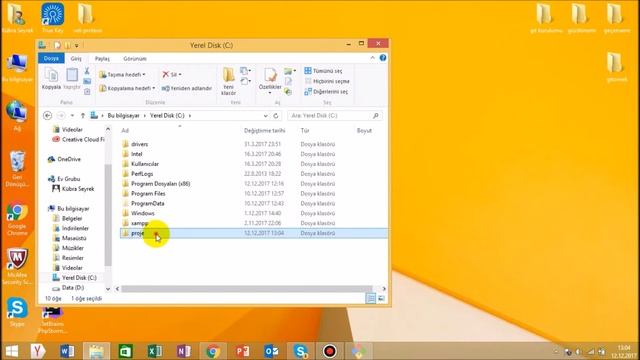Sort by the Tür column header

click(305, 131)
